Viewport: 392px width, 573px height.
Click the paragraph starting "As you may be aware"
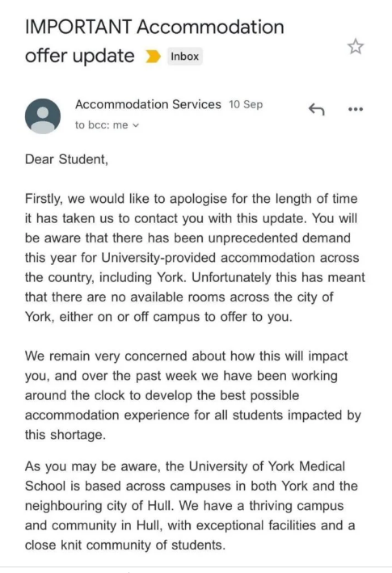[191, 506]
